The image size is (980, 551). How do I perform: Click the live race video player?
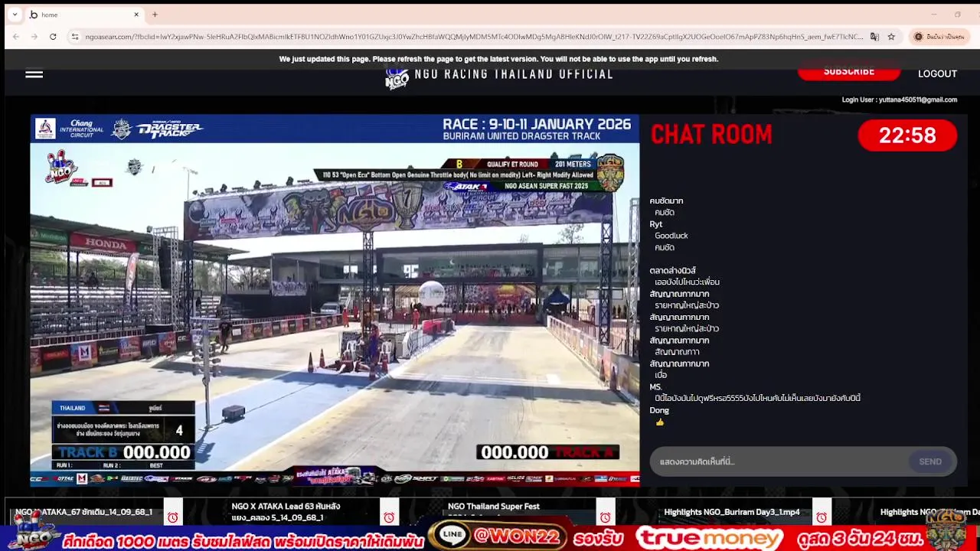pos(335,300)
